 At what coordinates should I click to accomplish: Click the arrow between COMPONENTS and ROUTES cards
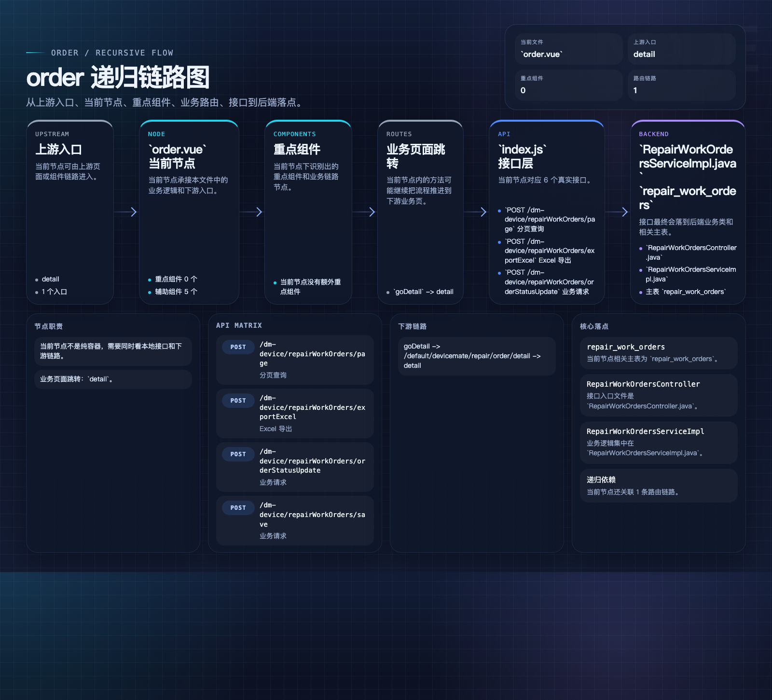[x=364, y=212]
